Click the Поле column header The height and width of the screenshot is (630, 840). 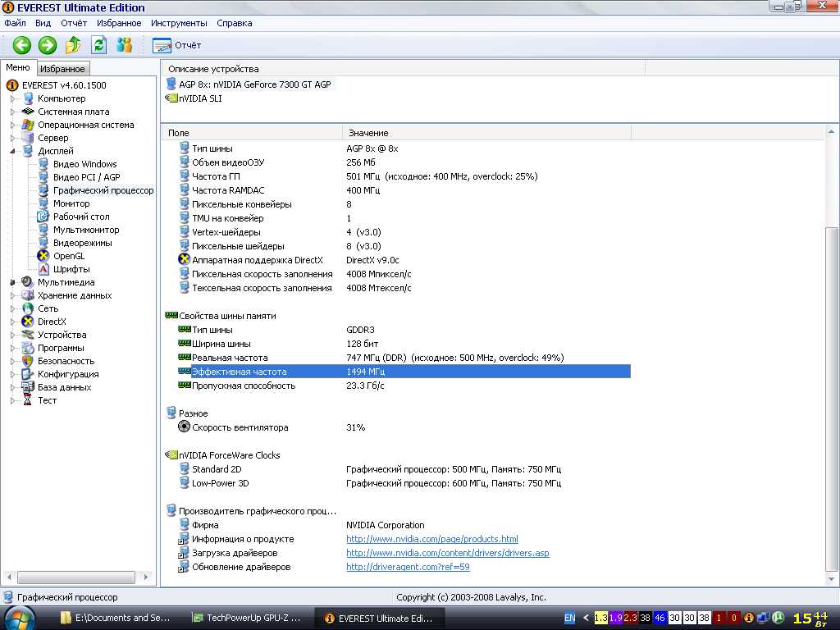point(252,133)
